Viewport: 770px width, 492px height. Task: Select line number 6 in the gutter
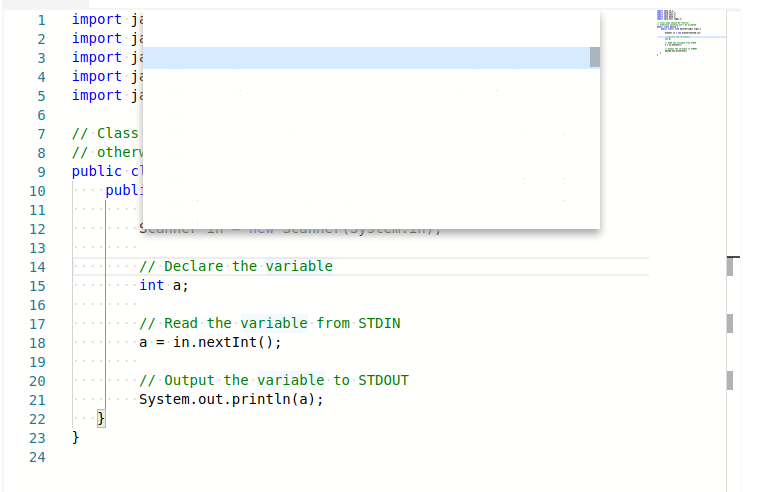(41, 115)
